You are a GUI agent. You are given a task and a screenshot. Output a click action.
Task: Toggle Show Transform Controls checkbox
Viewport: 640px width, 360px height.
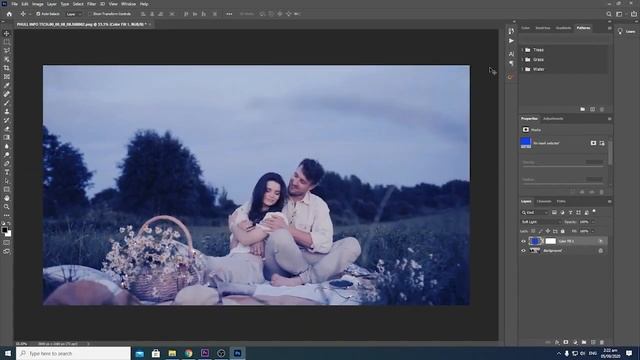click(x=90, y=14)
